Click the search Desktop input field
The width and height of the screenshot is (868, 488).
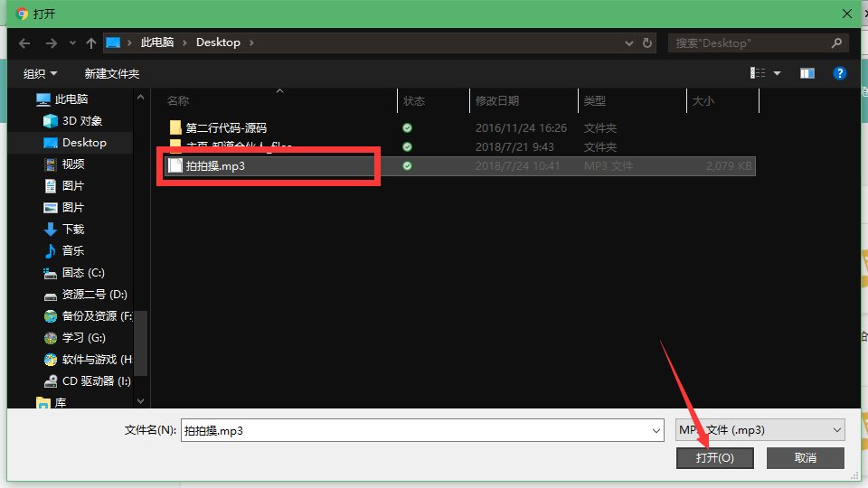(x=749, y=42)
